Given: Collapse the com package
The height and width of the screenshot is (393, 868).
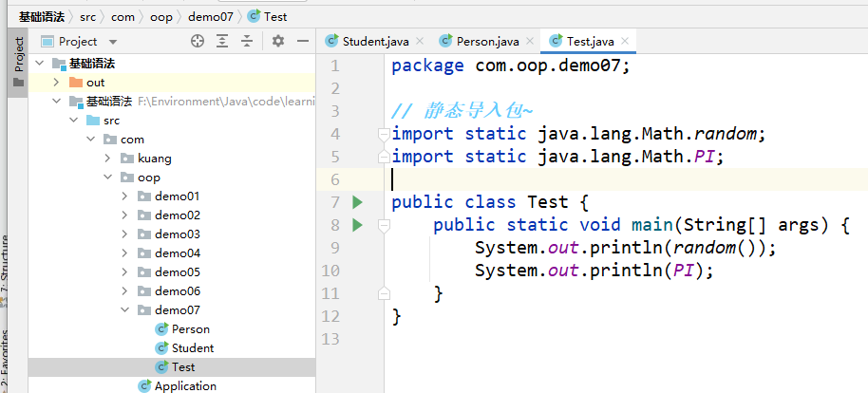Looking at the screenshot, I should (x=90, y=140).
